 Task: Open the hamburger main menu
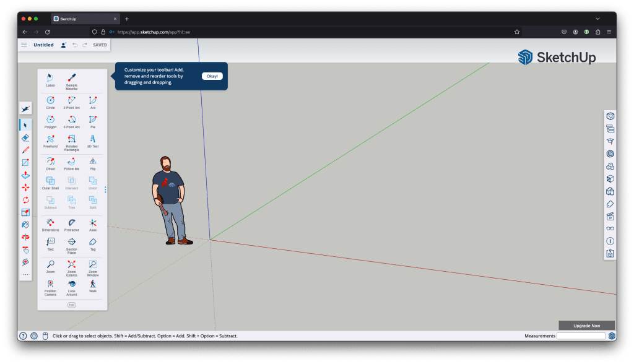[x=24, y=45]
